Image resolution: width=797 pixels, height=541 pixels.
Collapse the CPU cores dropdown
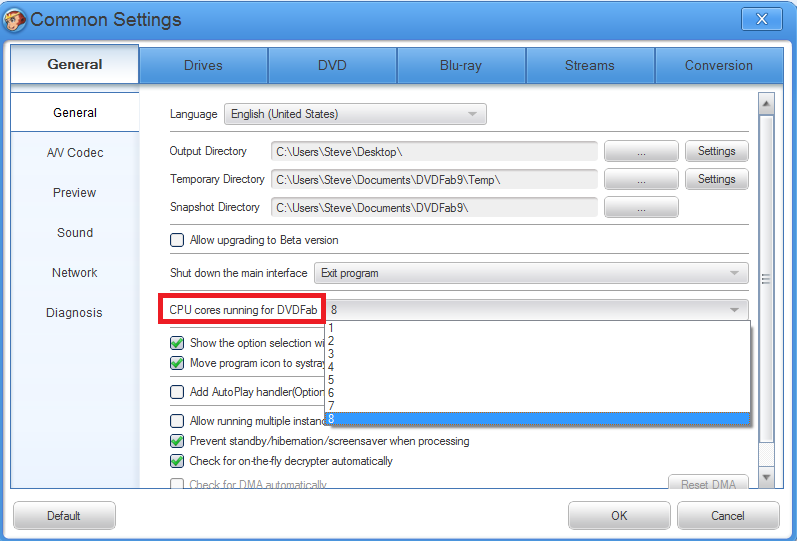(537, 310)
